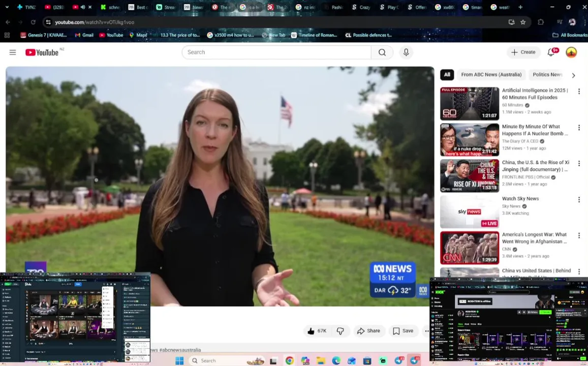Open the Maps bookmark
The width and height of the screenshot is (588, 366).
coord(138,35)
